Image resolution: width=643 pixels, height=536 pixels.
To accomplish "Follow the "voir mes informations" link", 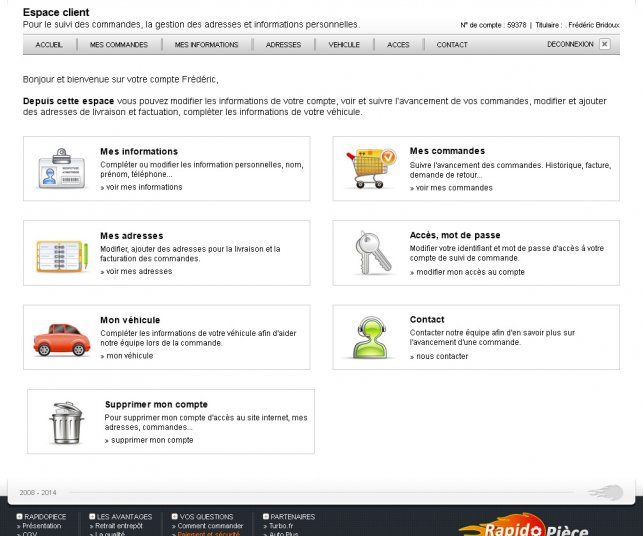I will (144, 187).
